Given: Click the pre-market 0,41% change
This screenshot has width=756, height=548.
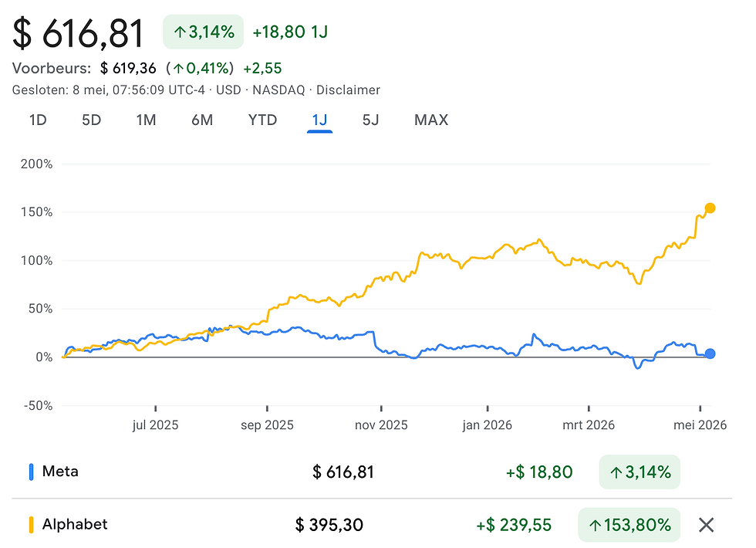Looking at the screenshot, I should (x=200, y=68).
